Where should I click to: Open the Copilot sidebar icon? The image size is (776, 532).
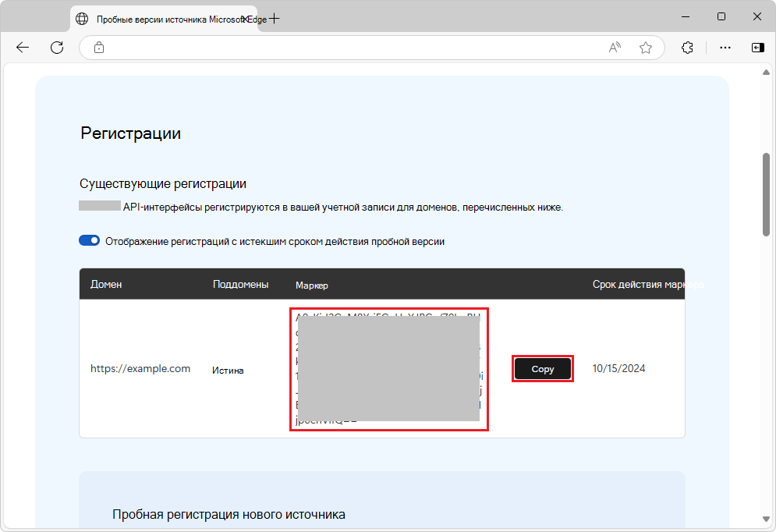coord(757,47)
